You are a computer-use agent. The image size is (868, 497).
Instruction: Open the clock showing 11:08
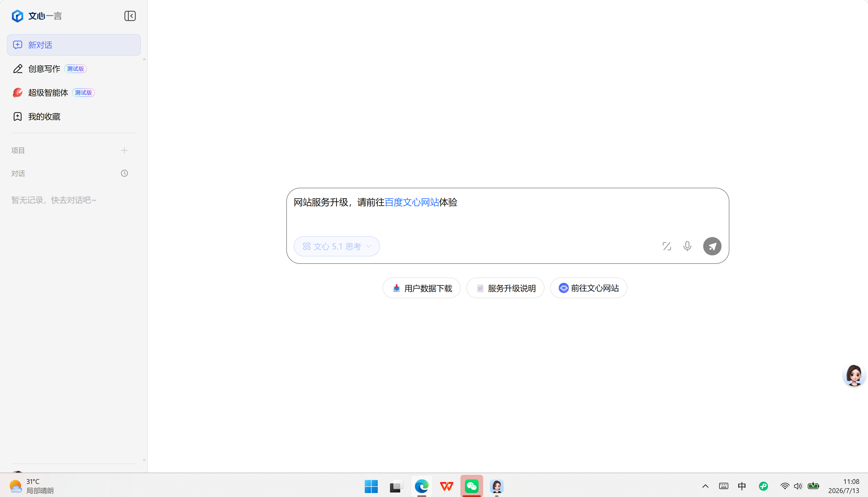pyautogui.click(x=843, y=486)
